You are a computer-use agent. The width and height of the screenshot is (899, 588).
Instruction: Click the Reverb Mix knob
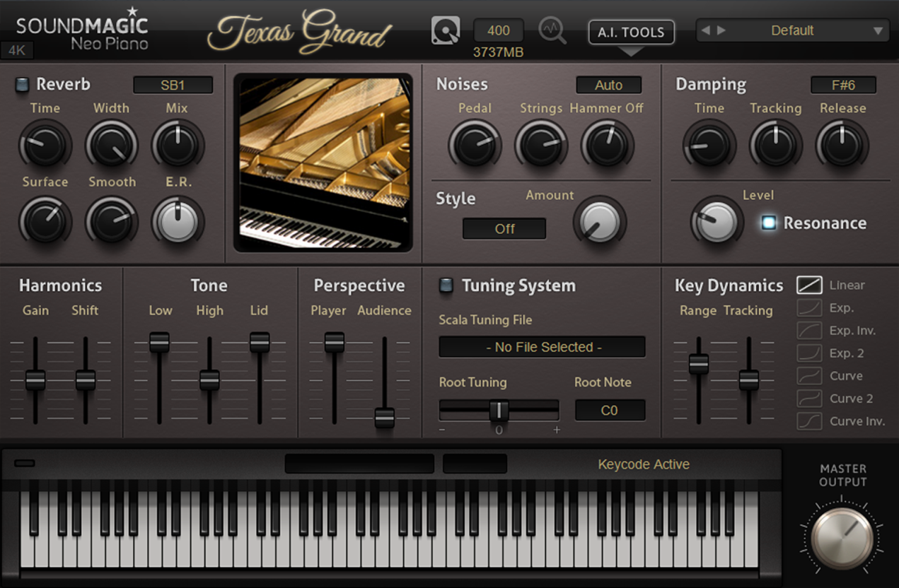click(x=178, y=145)
